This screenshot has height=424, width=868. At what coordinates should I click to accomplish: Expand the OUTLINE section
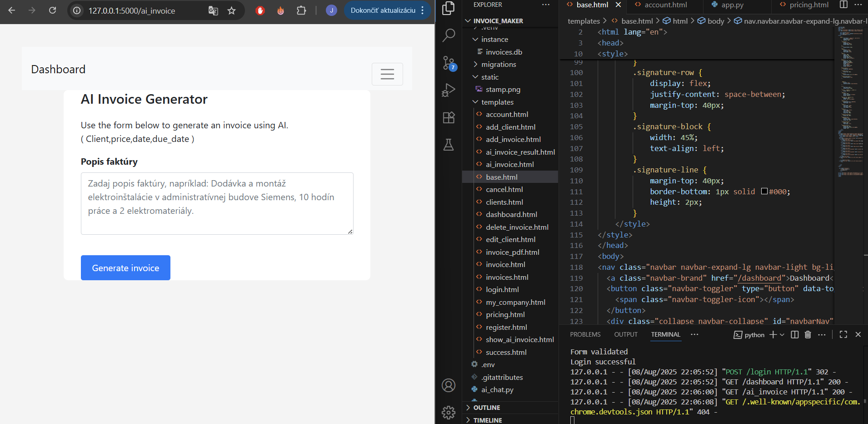(x=486, y=408)
